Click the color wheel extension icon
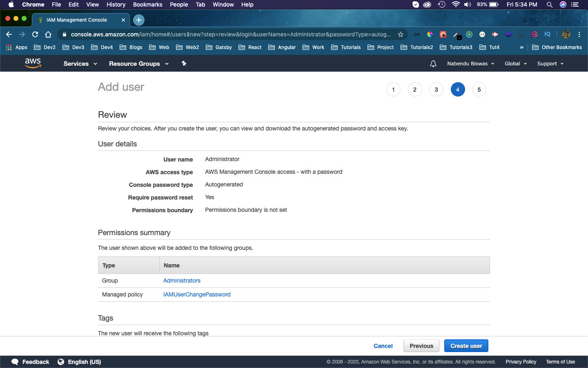 click(430, 34)
